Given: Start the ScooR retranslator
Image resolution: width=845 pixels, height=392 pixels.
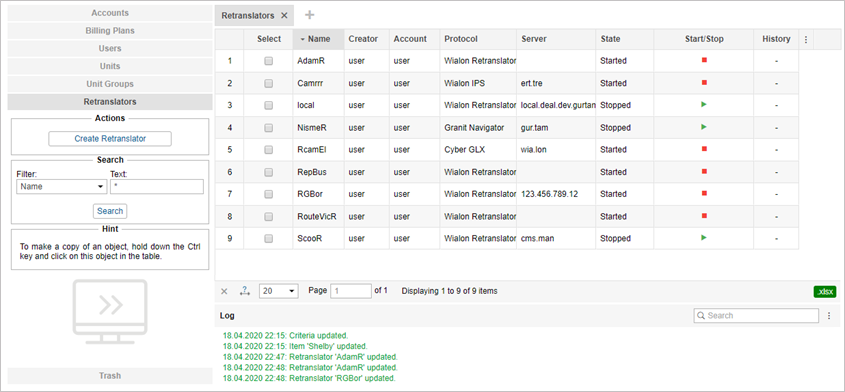Looking at the screenshot, I should coord(704,237).
